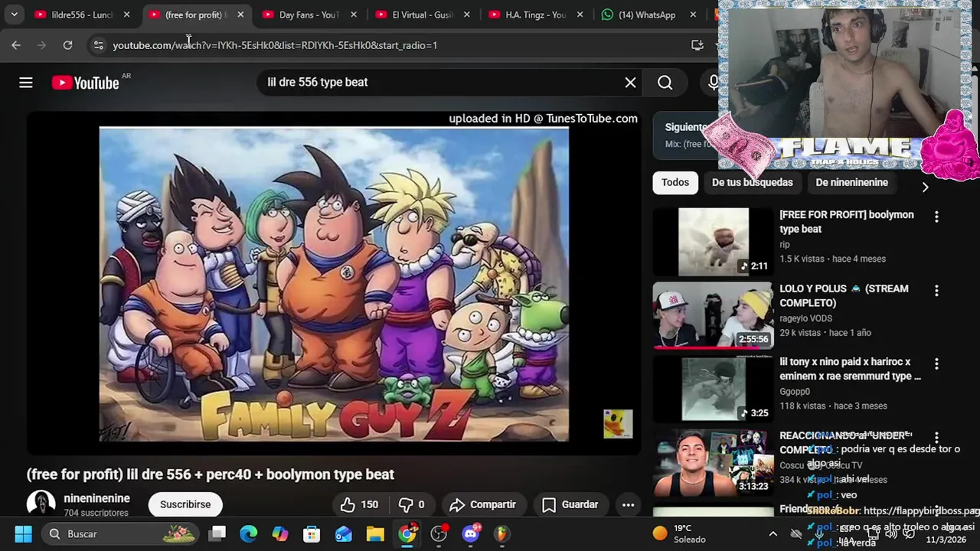The width and height of the screenshot is (980, 551).
Task: Switch to the El Virtual tab
Action: tap(422, 15)
